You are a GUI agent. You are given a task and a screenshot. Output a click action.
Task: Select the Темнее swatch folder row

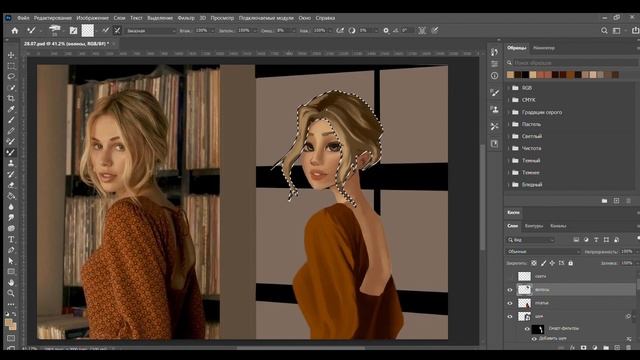click(x=571, y=173)
